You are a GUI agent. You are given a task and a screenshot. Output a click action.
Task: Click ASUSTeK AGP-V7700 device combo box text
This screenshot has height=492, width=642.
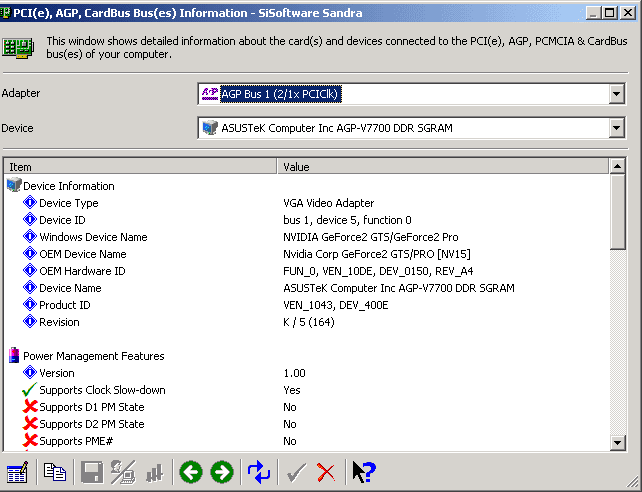coord(337,128)
